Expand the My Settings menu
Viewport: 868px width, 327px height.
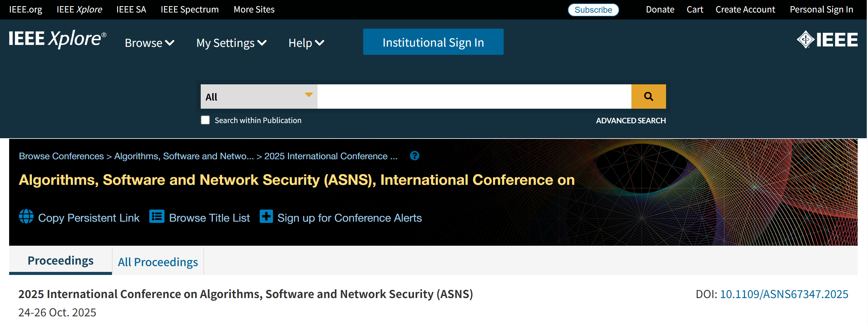click(231, 43)
